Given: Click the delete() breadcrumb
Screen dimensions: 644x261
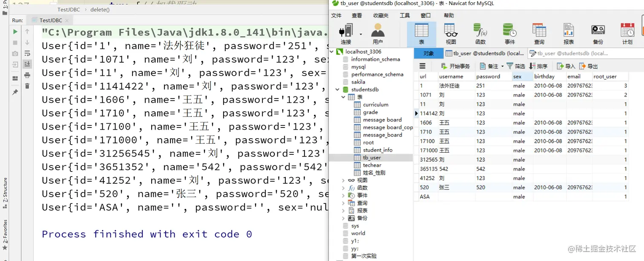Looking at the screenshot, I should click(x=100, y=9).
